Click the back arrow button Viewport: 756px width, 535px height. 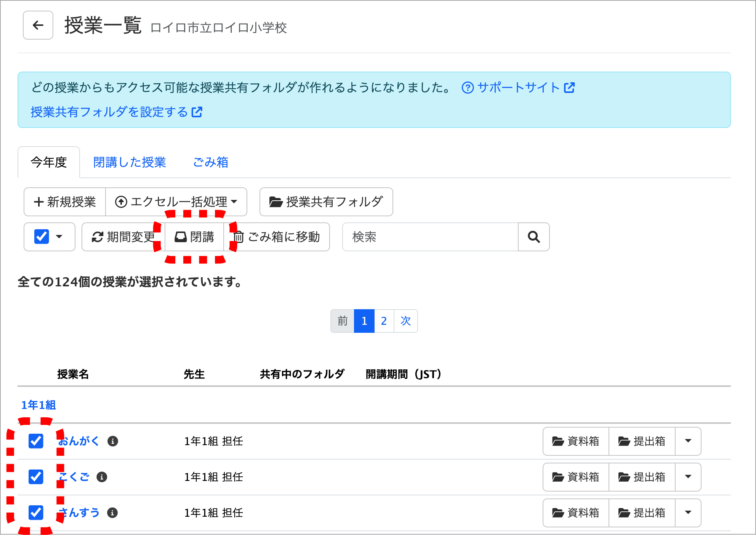[38, 25]
